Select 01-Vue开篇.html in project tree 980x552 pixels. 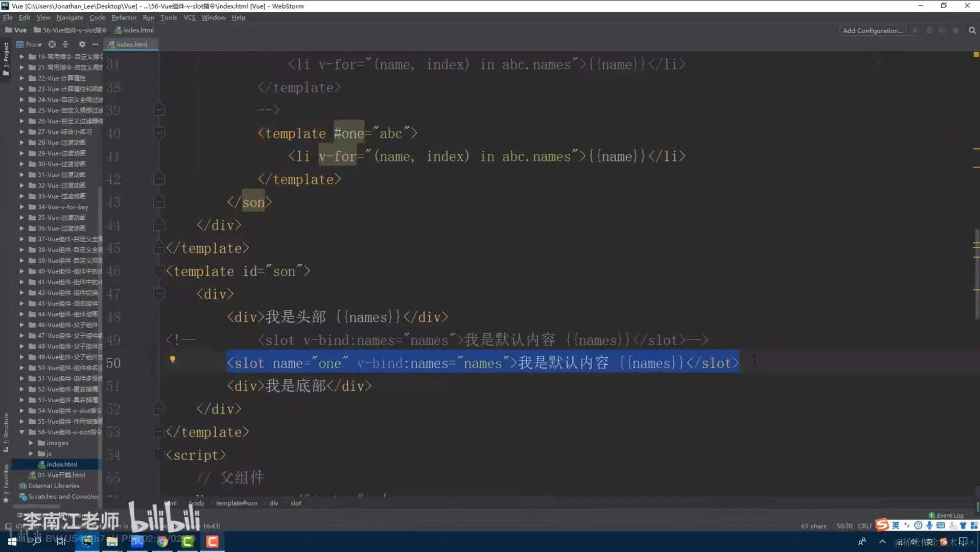click(x=61, y=475)
